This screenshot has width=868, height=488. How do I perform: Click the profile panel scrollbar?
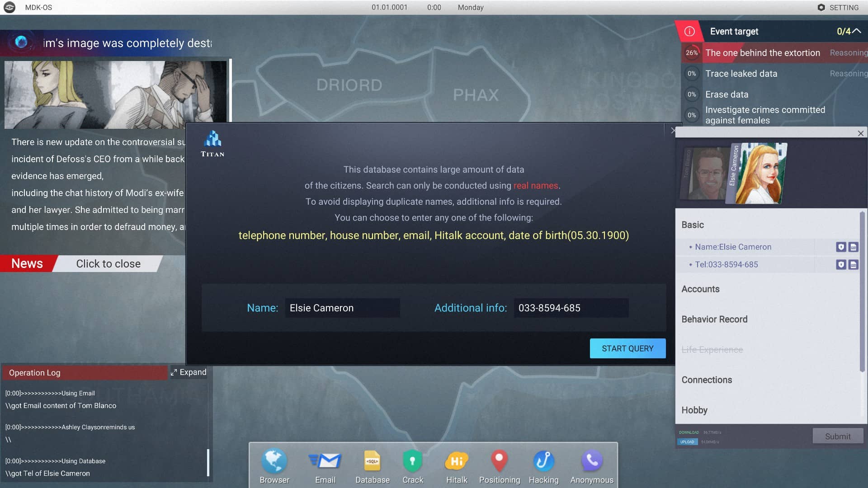[x=862, y=292]
